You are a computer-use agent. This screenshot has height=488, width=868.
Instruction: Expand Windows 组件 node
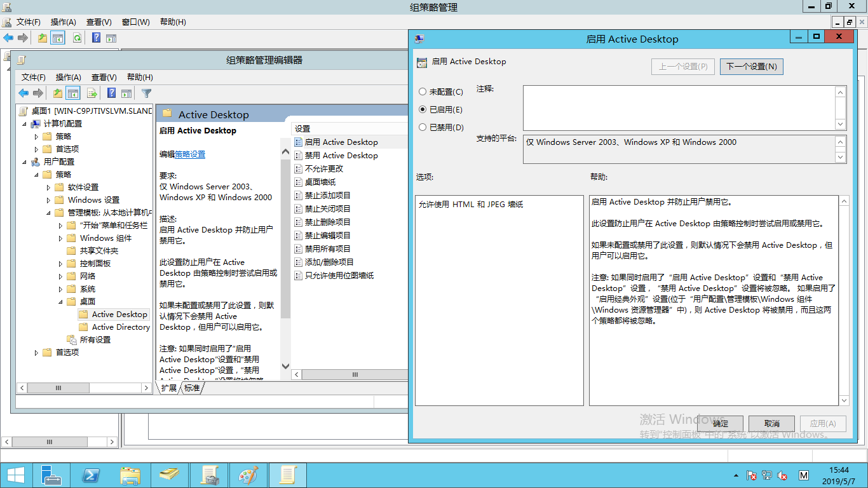click(61, 238)
